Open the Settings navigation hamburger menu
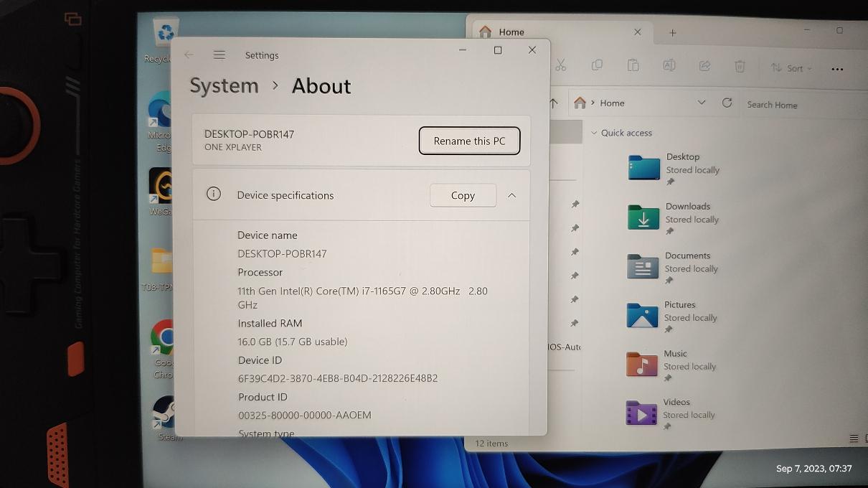868x488 pixels. [x=220, y=55]
